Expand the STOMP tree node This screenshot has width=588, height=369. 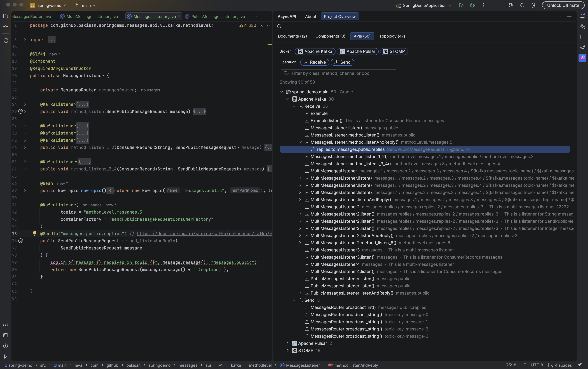[x=288, y=350]
